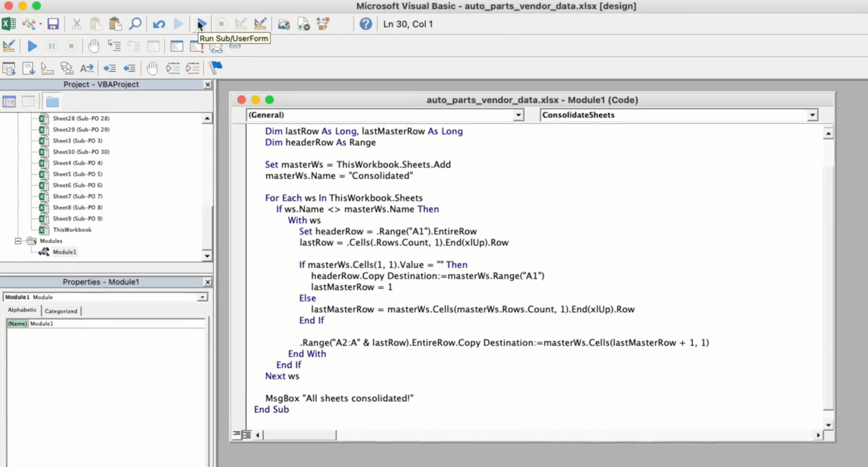Return to Excel via the Excel icon
868x467 pixels.
pos(9,24)
